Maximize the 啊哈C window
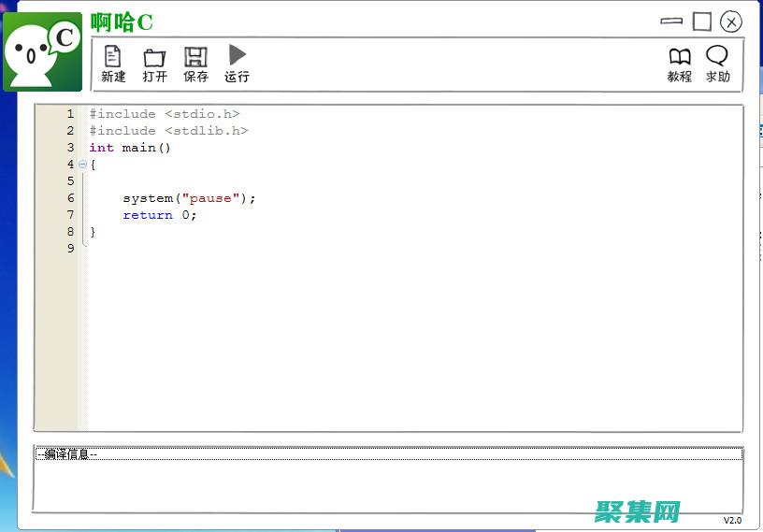The width and height of the screenshot is (763, 532). (701, 21)
